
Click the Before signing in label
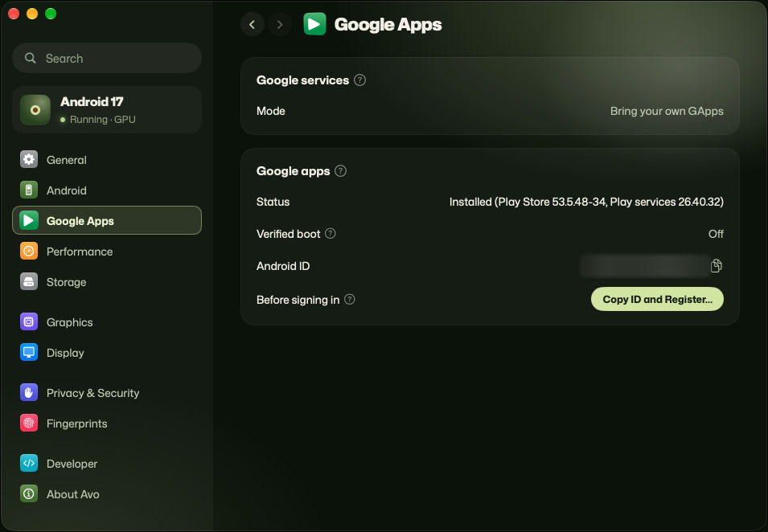point(298,300)
